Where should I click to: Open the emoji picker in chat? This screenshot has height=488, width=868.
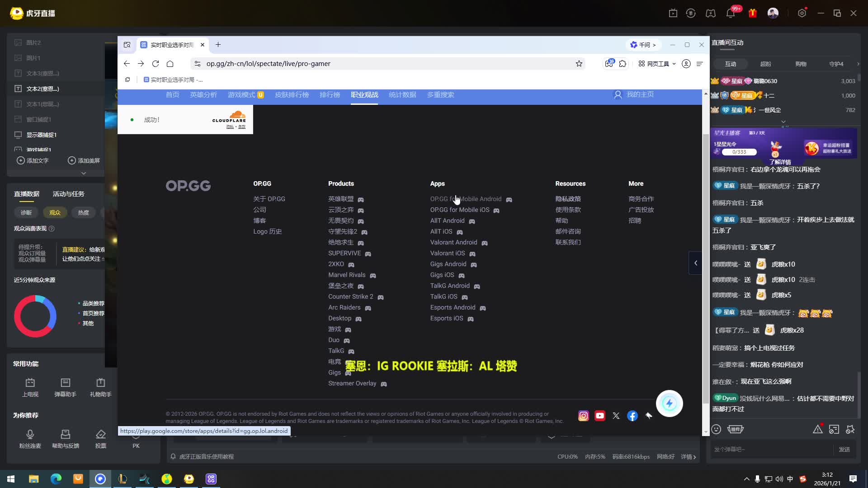click(716, 429)
